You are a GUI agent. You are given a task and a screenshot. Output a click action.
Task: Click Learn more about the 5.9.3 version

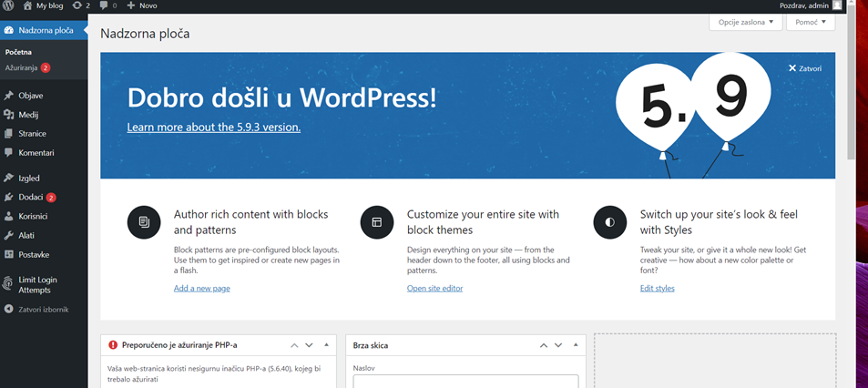pos(214,128)
